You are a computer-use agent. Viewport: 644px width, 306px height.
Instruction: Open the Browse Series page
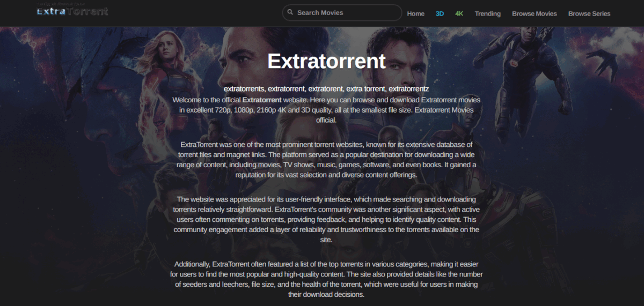(x=589, y=13)
